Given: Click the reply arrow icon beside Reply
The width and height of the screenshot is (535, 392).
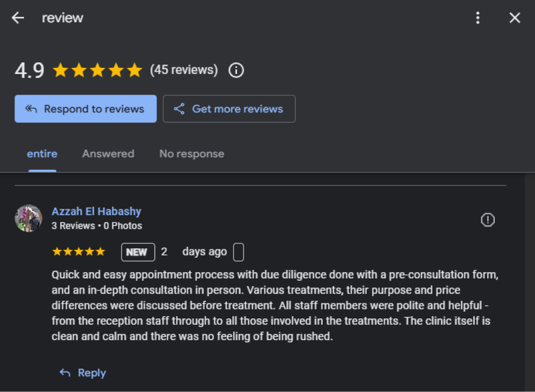Looking at the screenshot, I should pos(65,373).
